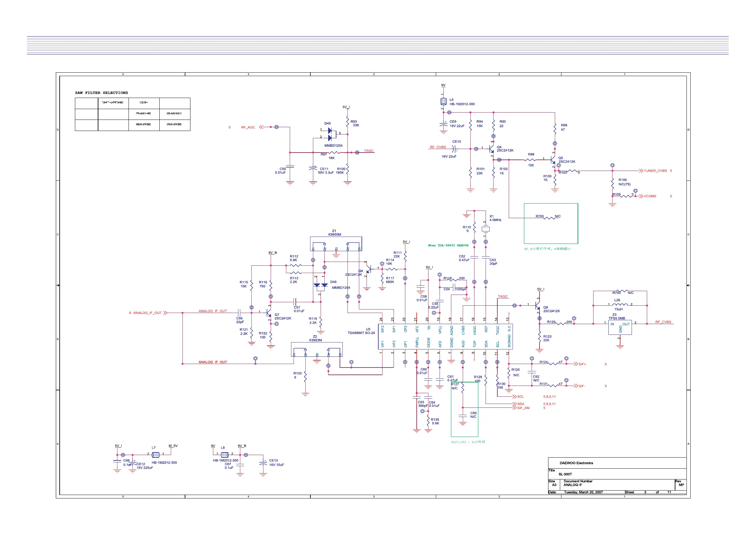Select the L6 HB-1M2012-300 ferrite bead label
756x534 pixels.
click(462, 102)
